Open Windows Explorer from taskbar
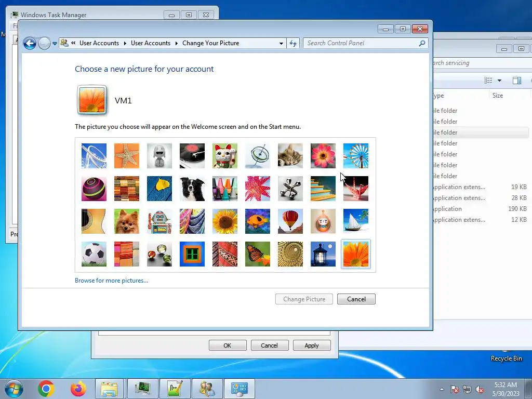This screenshot has height=399, width=532. point(109,389)
